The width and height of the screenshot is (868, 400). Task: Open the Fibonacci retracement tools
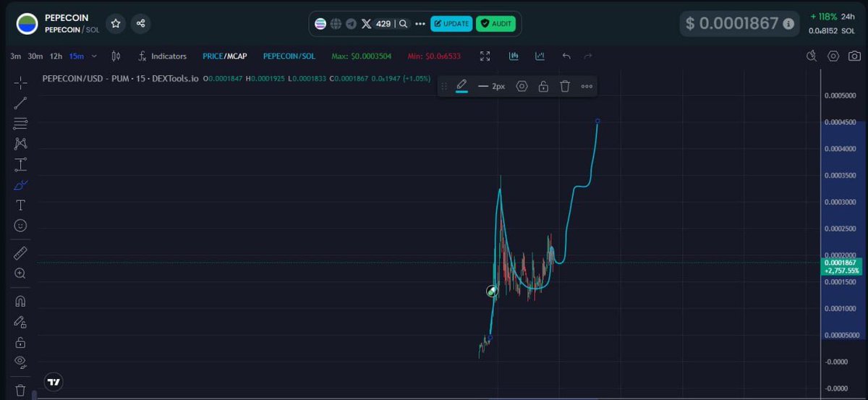pyautogui.click(x=20, y=123)
